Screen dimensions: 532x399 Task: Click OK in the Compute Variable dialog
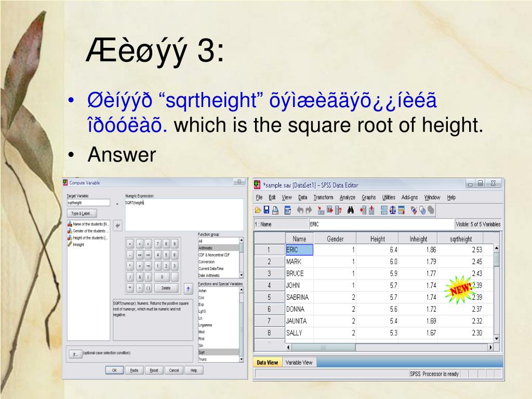click(114, 370)
